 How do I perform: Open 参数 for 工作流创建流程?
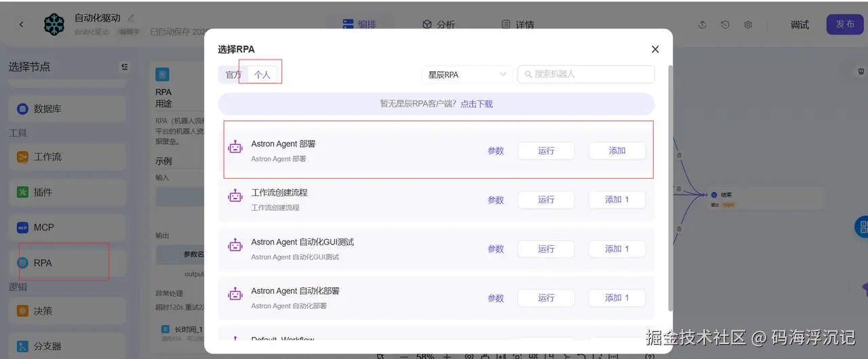pos(496,200)
